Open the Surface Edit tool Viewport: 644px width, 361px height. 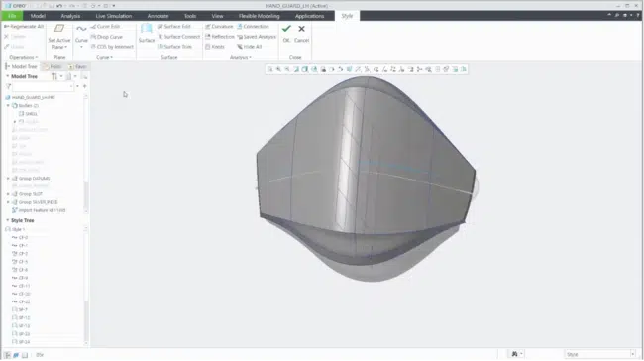174,27
